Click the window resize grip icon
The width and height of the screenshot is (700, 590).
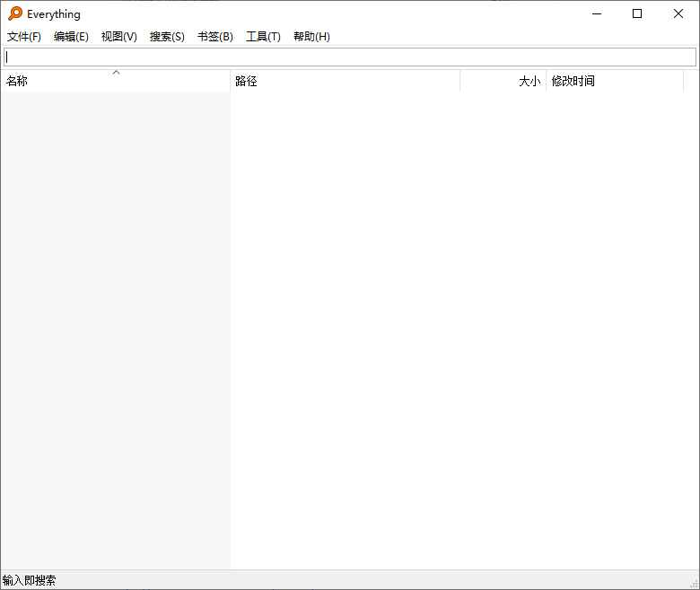coord(695,584)
